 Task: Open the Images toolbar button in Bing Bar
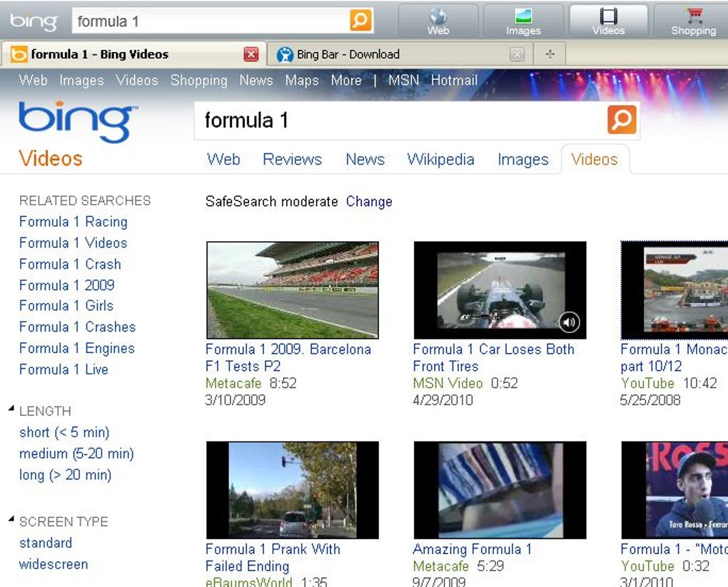523,21
